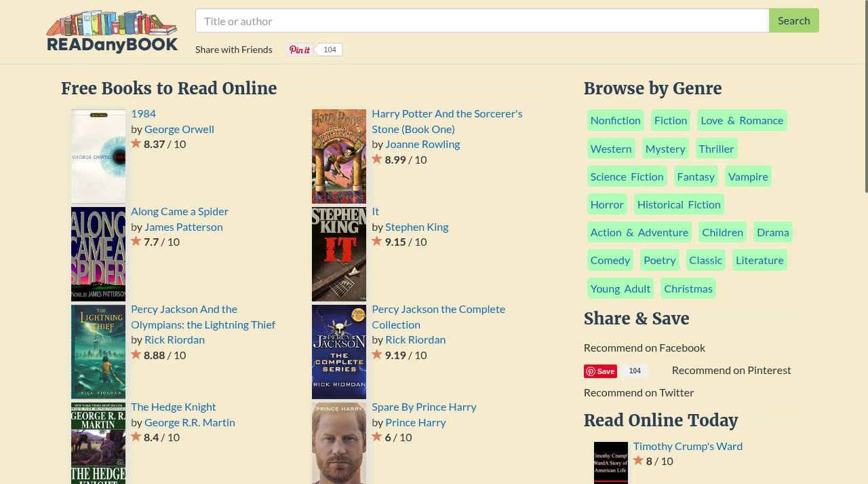
Task: Open Percy Jackson the Complete Collection link
Action: coord(438,316)
